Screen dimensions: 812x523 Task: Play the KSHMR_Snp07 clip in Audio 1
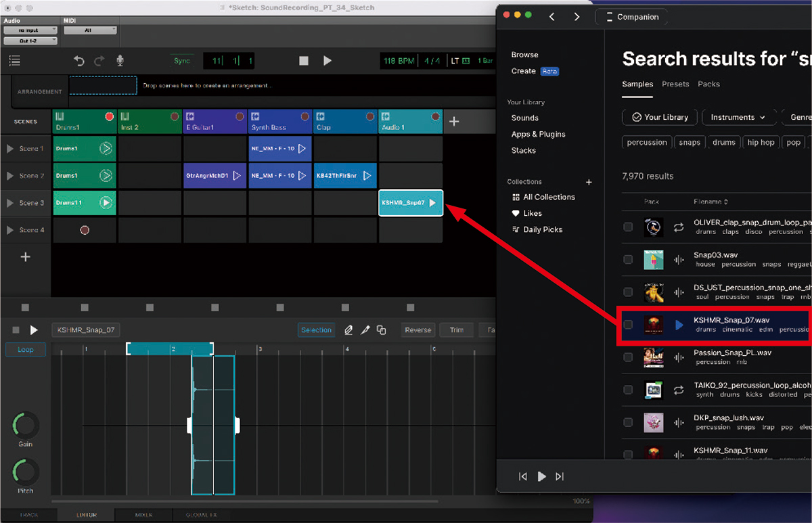tap(432, 202)
